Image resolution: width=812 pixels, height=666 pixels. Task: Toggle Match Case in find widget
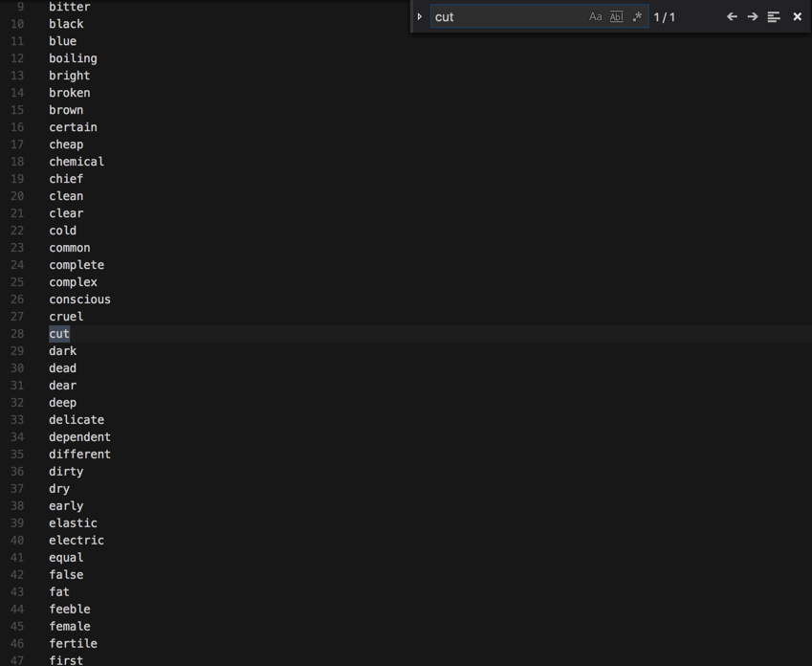596,16
